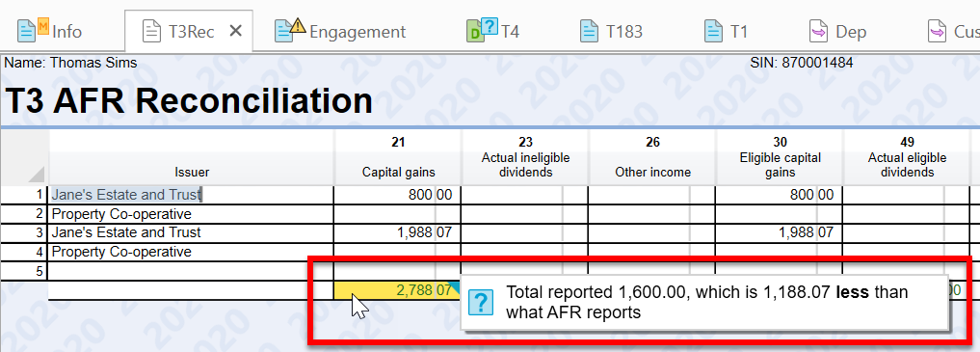This screenshot has height=352, width=980.
Task: Open the Info tab
Action: click(x=50, y=31)
